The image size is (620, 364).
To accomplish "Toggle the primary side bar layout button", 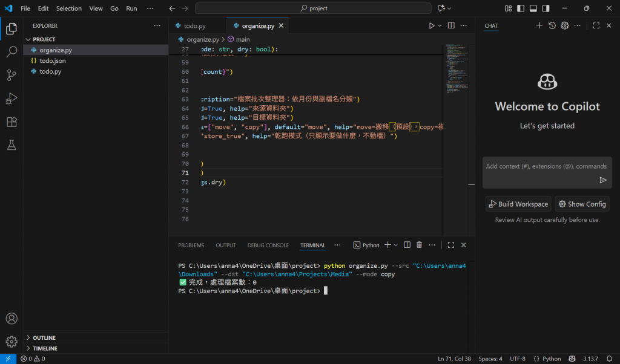I will [521, 8].
